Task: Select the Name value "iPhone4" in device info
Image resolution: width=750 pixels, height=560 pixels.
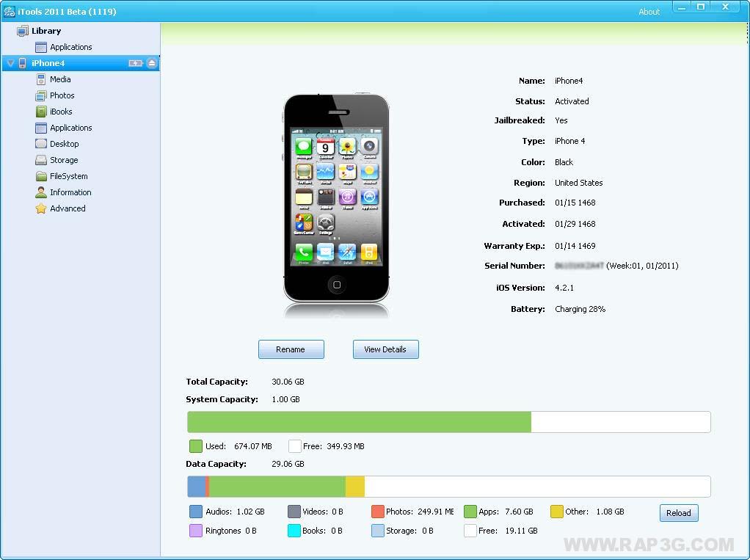Action: coord(569,81)
